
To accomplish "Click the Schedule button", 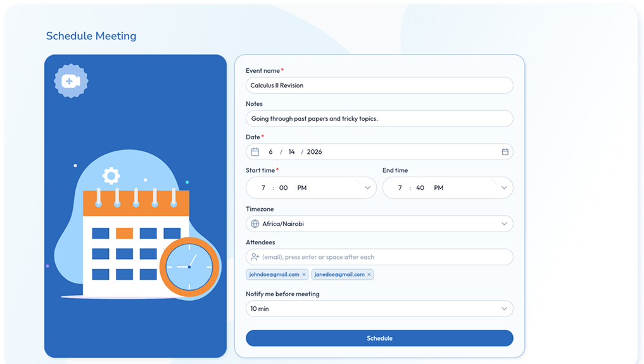I will (379, 338).
